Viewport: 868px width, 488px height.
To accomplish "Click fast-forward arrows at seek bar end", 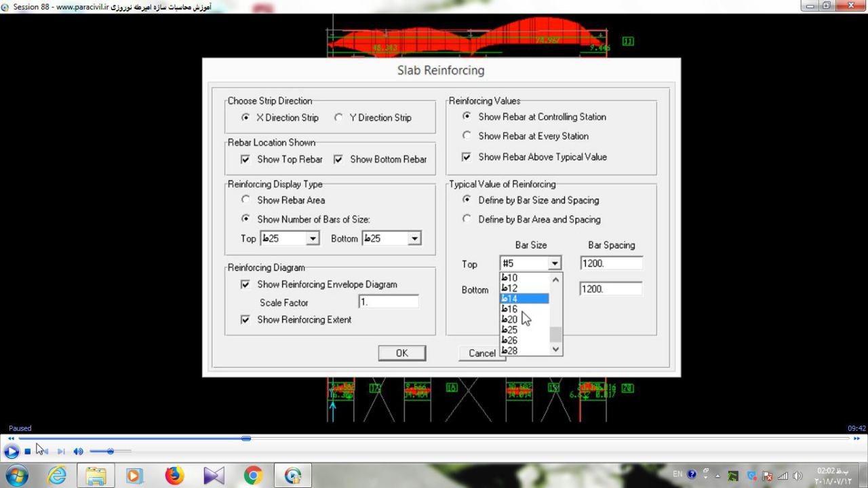I will [x=857, y=438].
